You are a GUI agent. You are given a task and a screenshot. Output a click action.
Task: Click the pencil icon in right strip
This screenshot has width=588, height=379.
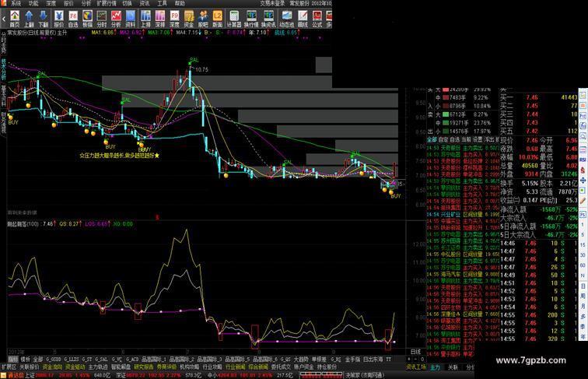(x=583, y=201)
